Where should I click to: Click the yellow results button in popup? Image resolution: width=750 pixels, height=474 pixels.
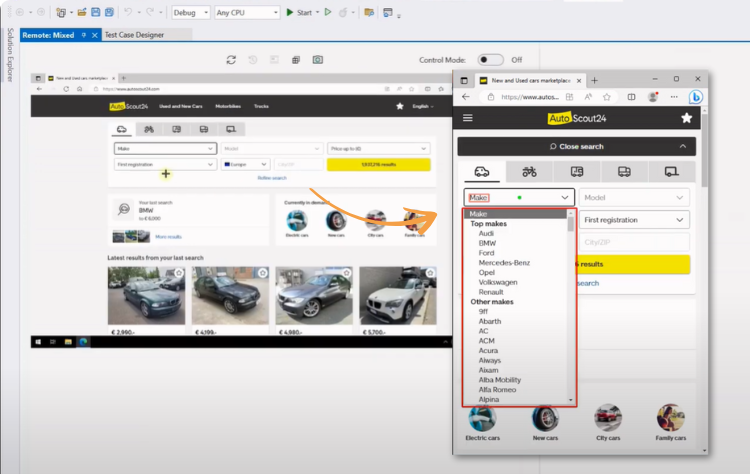[634, 264]
